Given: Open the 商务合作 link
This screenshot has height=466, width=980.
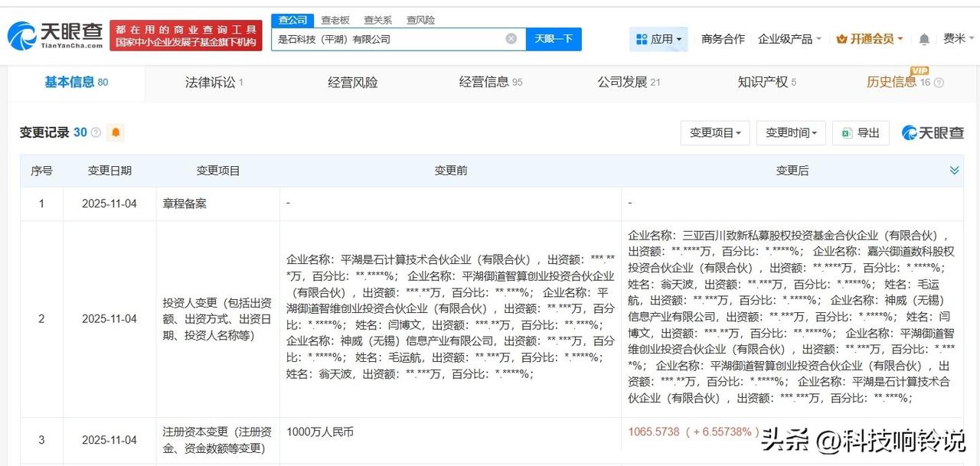Looking at the screenshot, I should [723, 38].
